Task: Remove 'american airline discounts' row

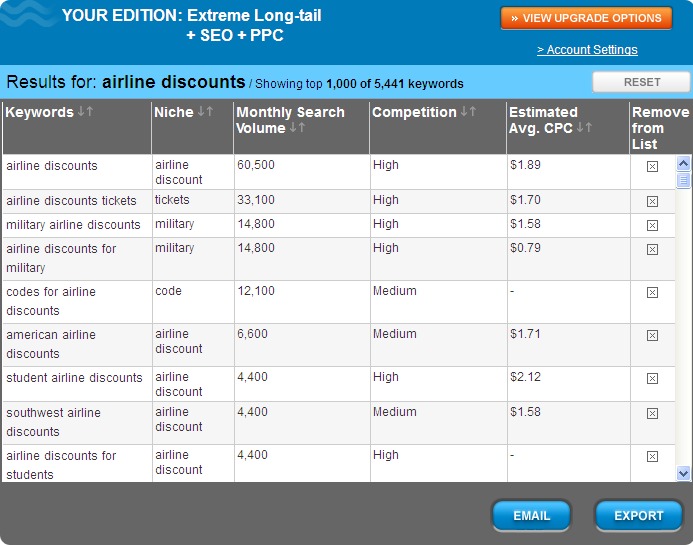Action: (x=652, y=336)
